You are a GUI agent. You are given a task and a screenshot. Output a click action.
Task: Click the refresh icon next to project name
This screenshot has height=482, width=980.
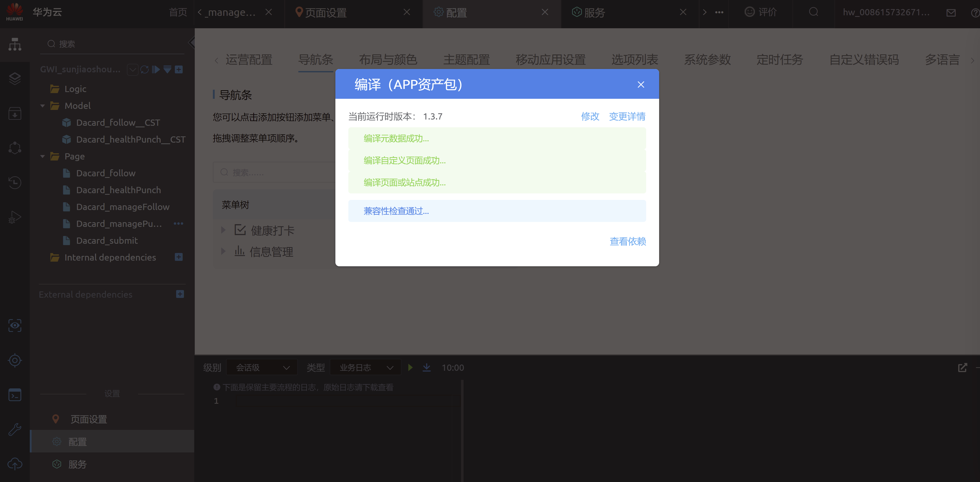(x=145, y=70)
